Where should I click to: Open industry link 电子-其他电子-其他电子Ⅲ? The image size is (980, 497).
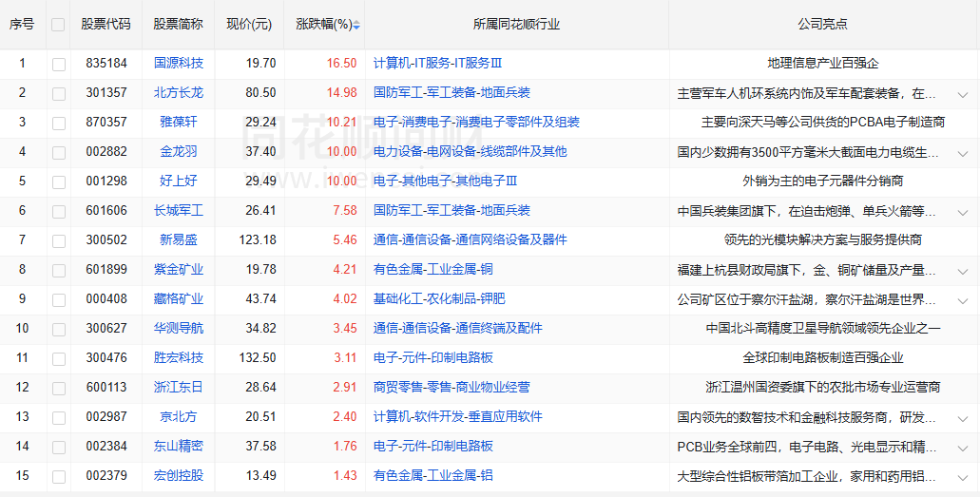tap(446, 181)
